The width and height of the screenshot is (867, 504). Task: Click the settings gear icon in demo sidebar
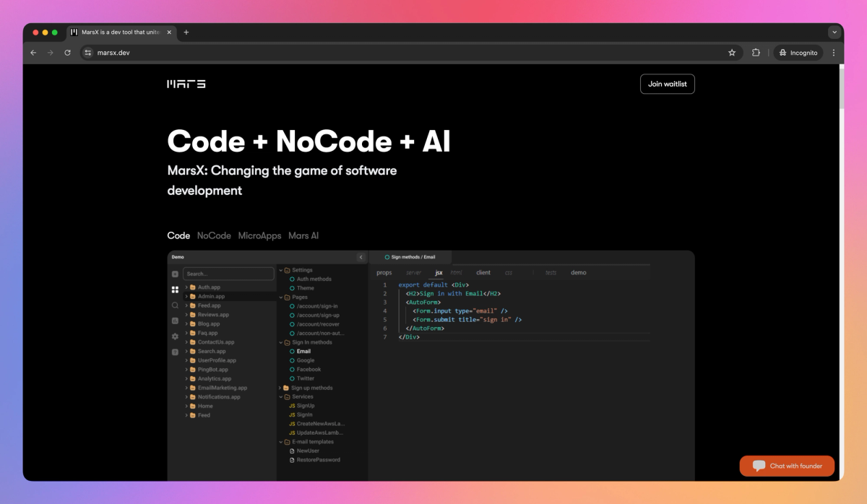point(175,336)
